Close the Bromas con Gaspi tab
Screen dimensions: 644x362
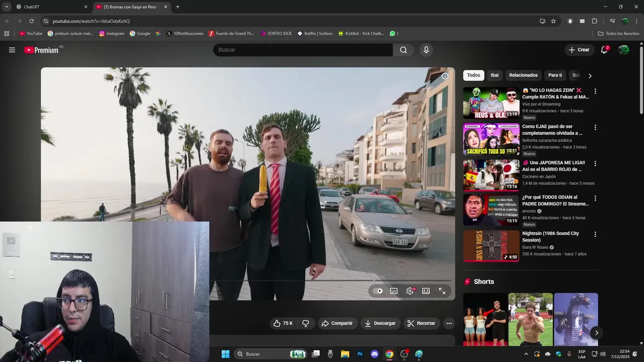click(166, 7)
